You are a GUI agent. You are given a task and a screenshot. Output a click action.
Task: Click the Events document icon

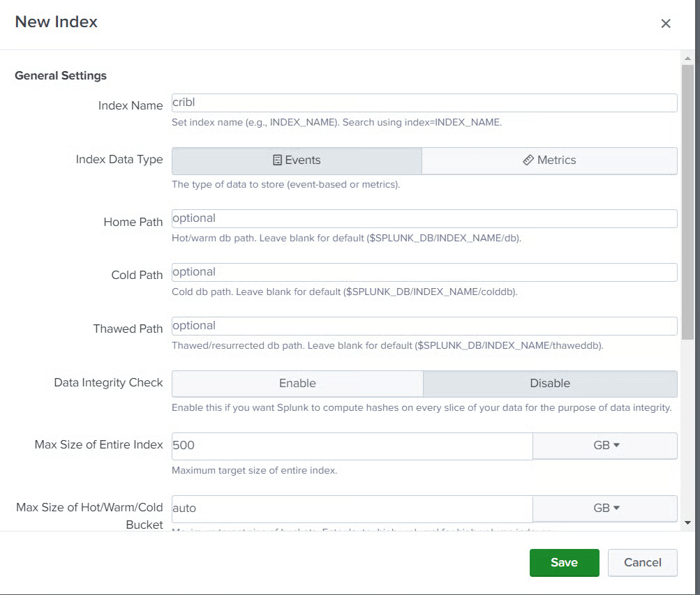click(x=277, y=160)
